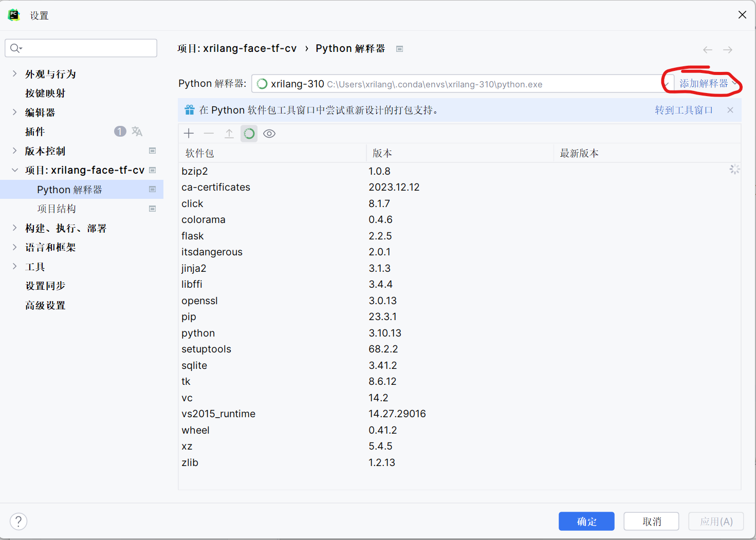Click the upgrade package arrow icon
The width and height of the screenshot is (756, 540).
(229, 134)
